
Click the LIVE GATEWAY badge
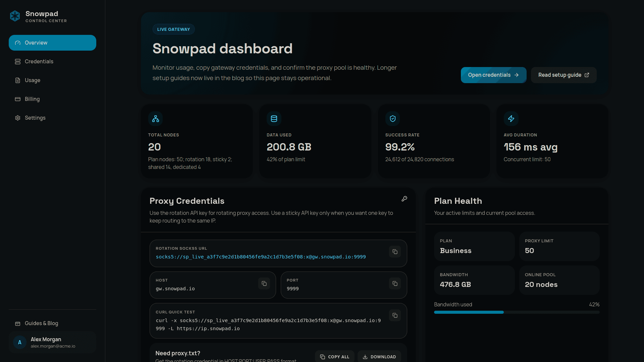[x=173, y=29]
